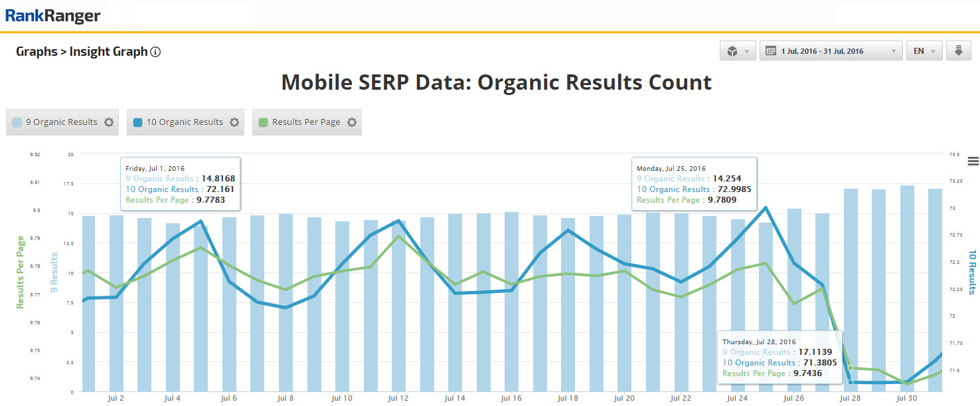The image size is (980, 406).
Task: Click the Insight Graph info icon
Action: click(x=155, y=52)
